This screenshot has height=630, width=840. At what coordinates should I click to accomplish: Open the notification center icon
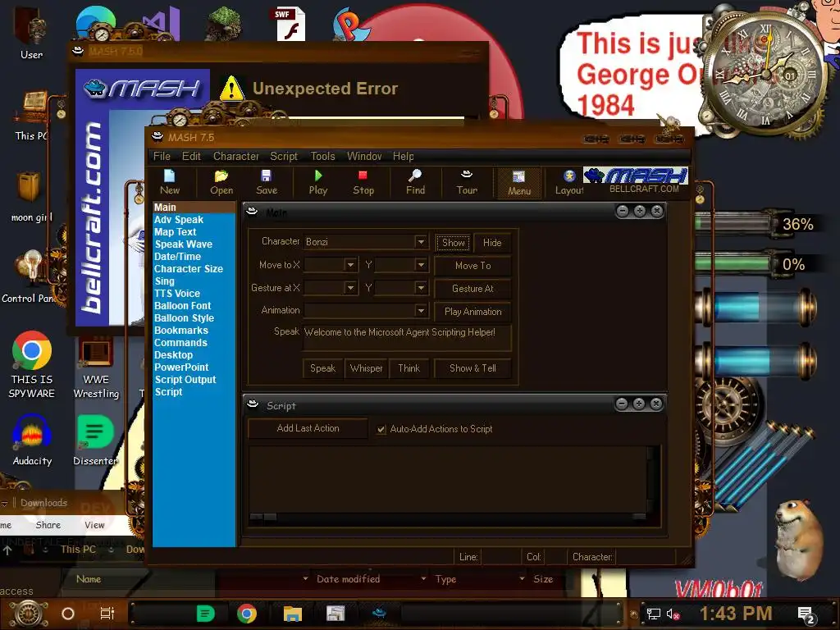806,614
